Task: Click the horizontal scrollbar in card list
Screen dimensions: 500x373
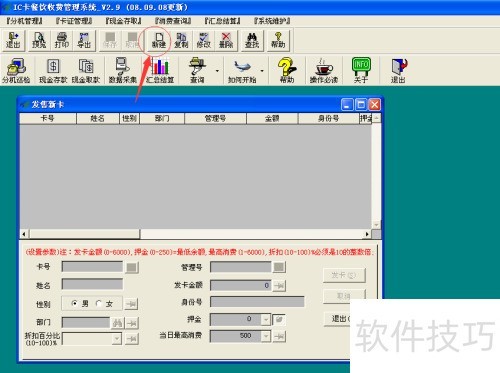Action: point(196,234)
